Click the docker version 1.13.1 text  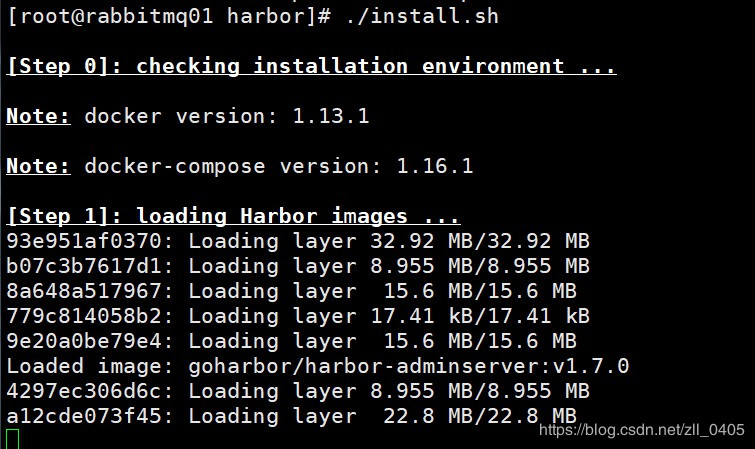pyautogui.click(x=227, y=116)
